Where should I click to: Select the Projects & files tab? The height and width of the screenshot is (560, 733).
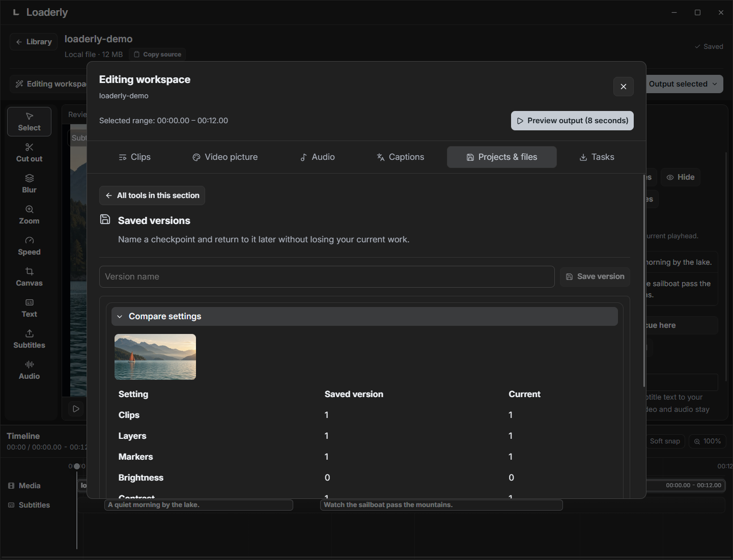point(502,157)
